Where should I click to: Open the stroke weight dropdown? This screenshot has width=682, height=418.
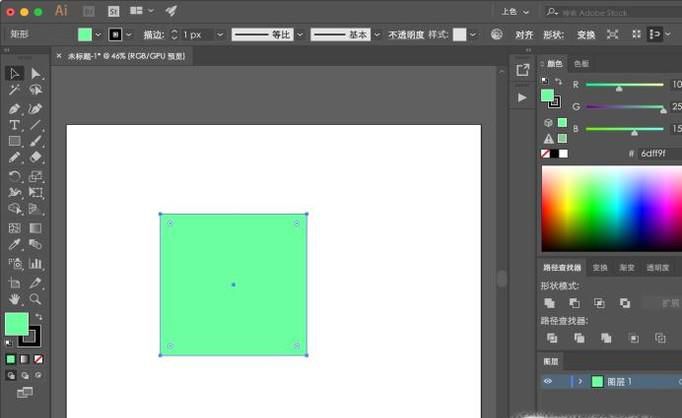point(222,34)
